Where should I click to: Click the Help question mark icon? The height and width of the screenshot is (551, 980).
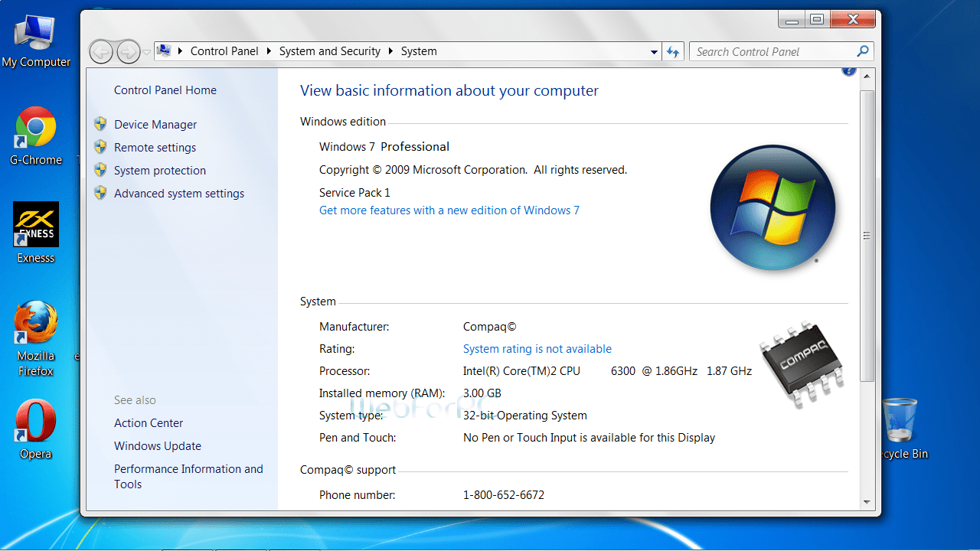pyautogui.click(x=848, y=69)
